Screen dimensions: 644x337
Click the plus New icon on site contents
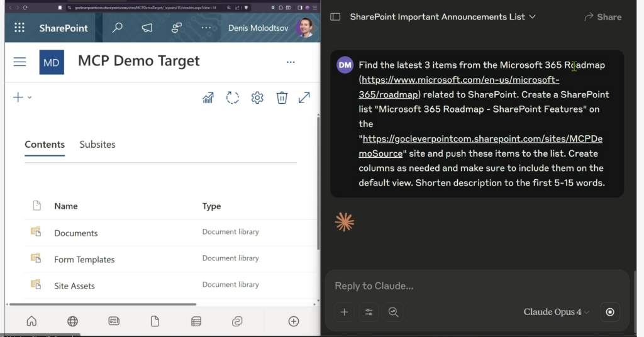pos(18,97)
